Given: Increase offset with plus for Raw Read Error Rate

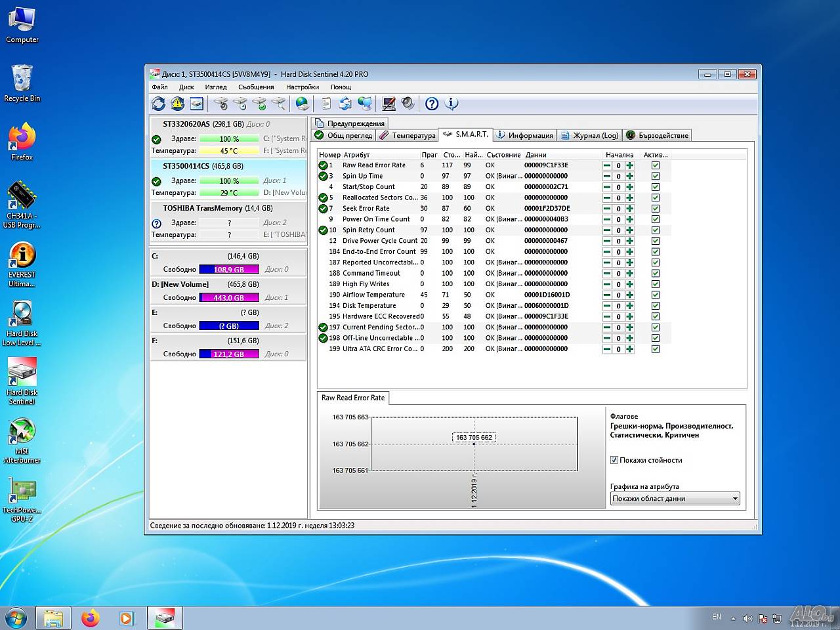Looking at the screenshot, I should pos(629,165).
